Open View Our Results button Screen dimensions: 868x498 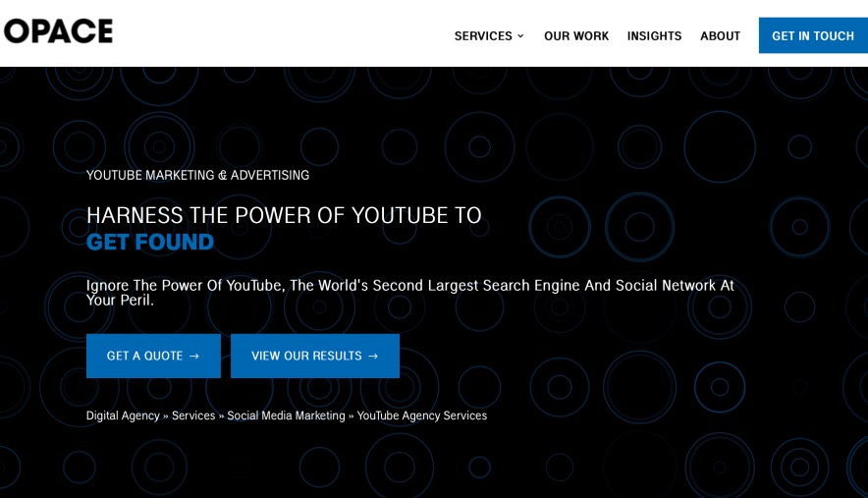(x=315, y=356)
